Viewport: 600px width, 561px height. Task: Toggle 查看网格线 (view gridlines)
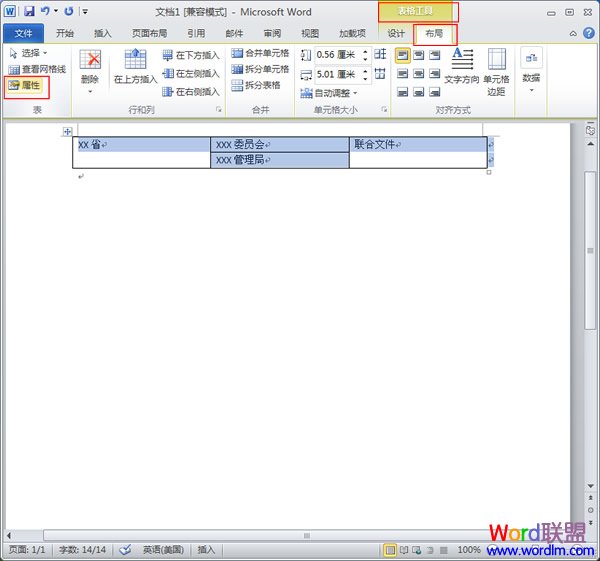coord(37,69)
